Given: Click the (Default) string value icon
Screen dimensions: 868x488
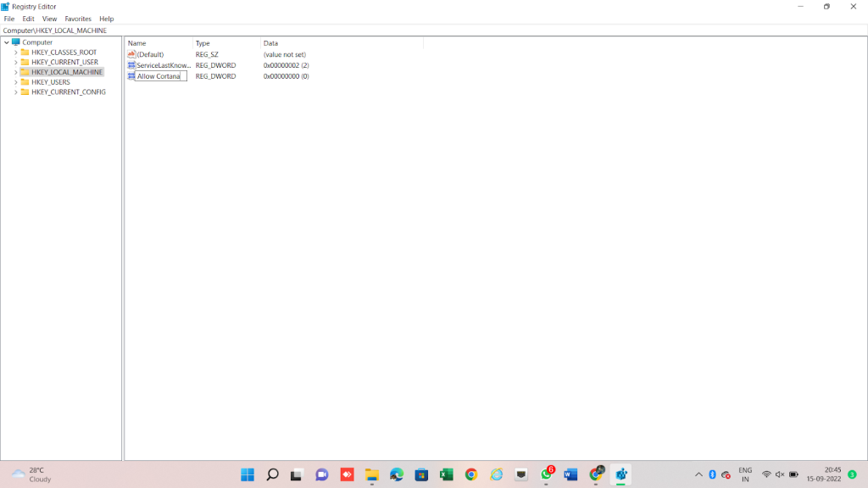Looking at the screenshot, I should coord(131,54).
